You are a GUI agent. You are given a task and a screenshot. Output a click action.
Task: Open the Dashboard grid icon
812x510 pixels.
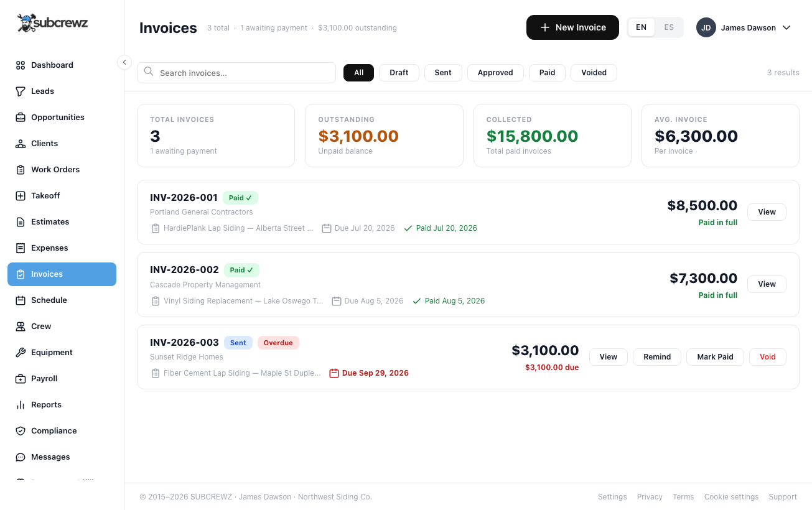click(21, 65)
